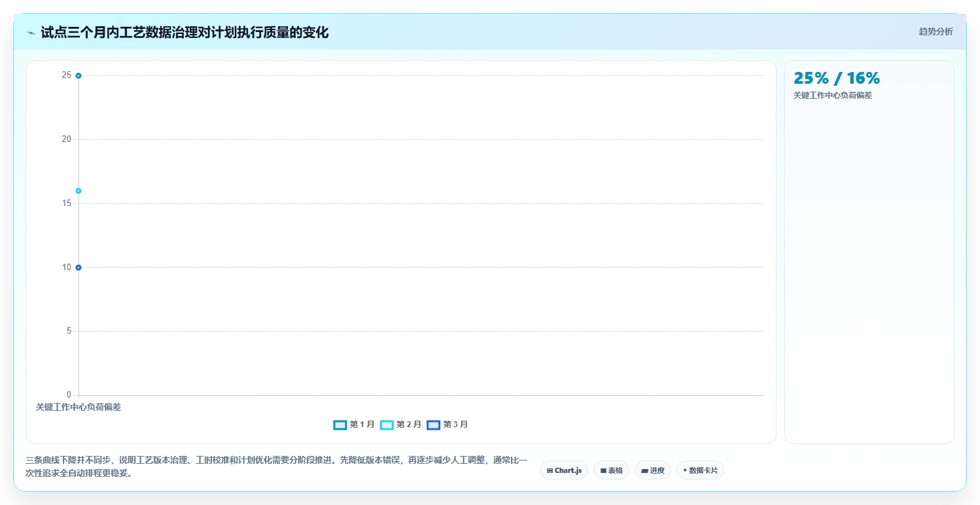Toggle the 第 3 月 legend item
This screenshot has width=980, height=505.
pos(447,425)
